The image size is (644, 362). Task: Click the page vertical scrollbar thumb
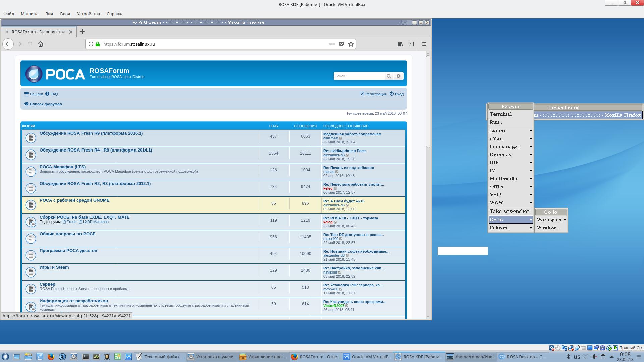tap(428, 101)
